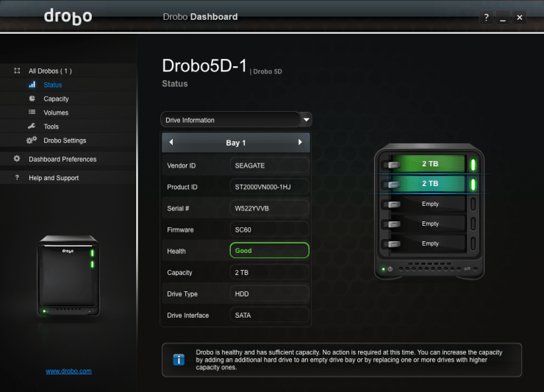
Task: Click the capacity LED row on Drobo graphic
Action: click(430, 268)
